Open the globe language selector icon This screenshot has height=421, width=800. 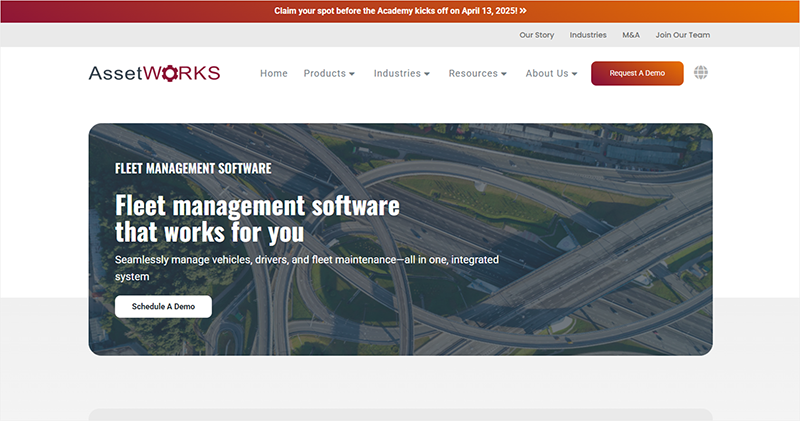(x=701, y=73)
